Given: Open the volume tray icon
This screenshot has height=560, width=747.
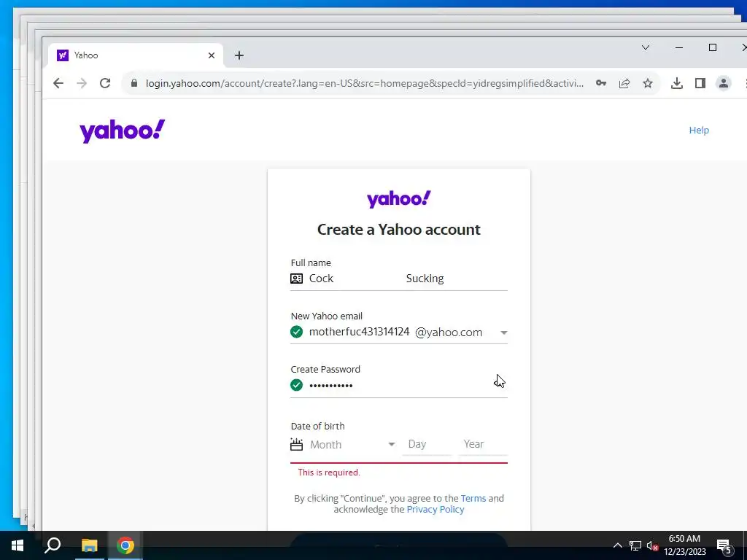Looking at the screenshot, I should [652, 545].
